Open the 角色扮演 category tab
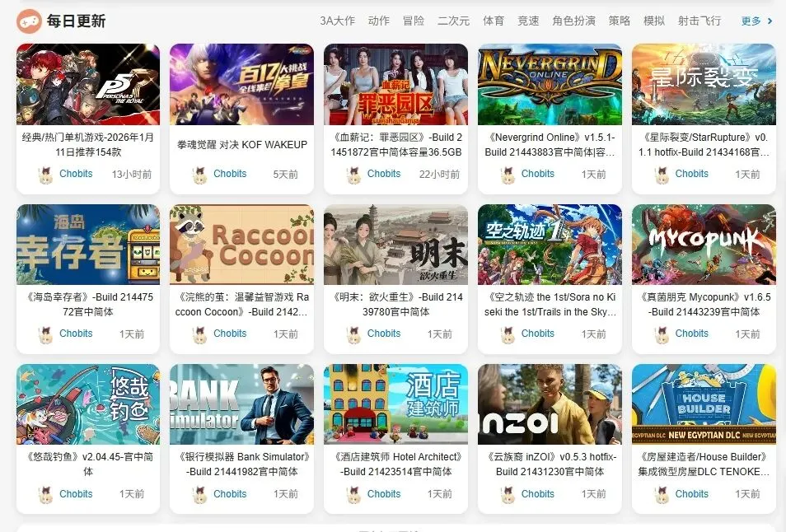The image size is (786, 532). click(574, 21)
